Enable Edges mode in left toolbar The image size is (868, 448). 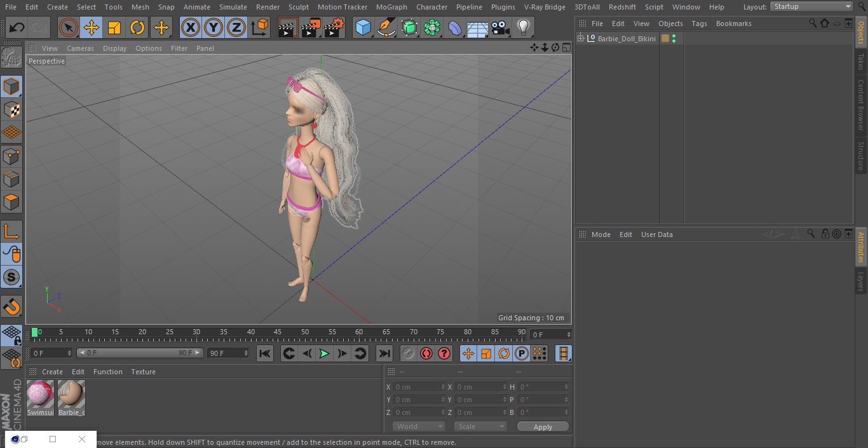(11, 179)
